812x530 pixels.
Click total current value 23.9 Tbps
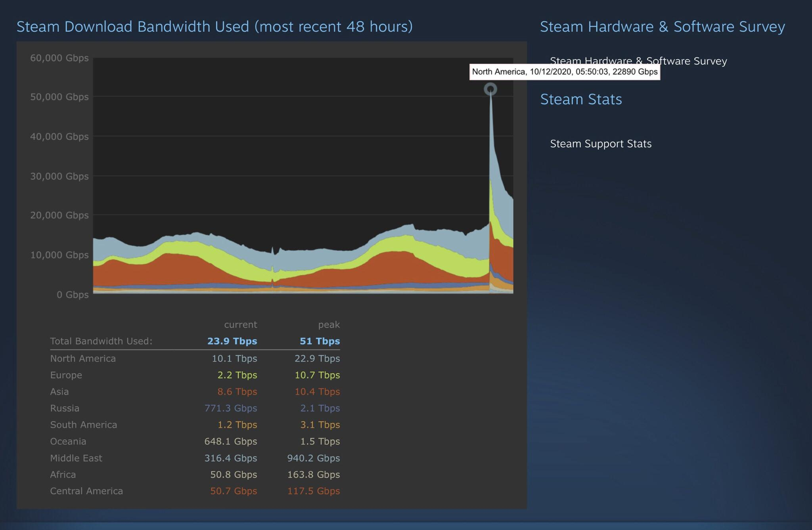point(232,341)
